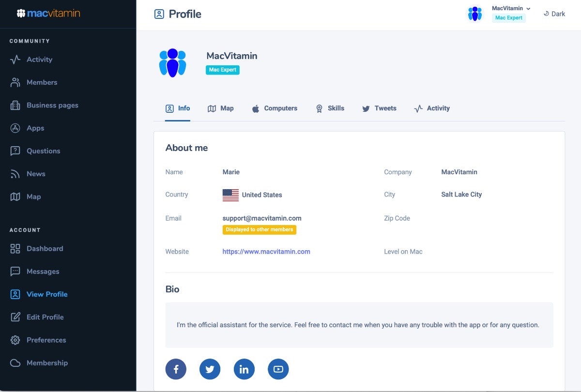
Task: Switch to the Info tab
Action: tap(178, 108)
